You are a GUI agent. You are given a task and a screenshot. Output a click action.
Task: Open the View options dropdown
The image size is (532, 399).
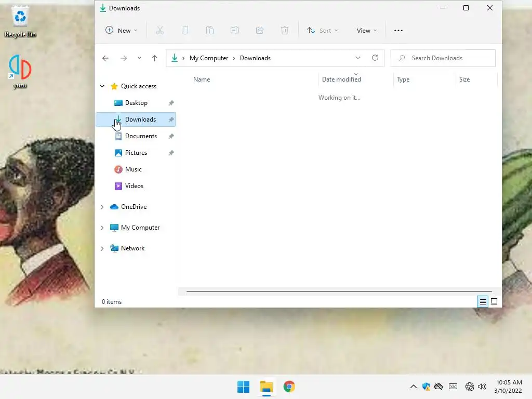(366, 31)
